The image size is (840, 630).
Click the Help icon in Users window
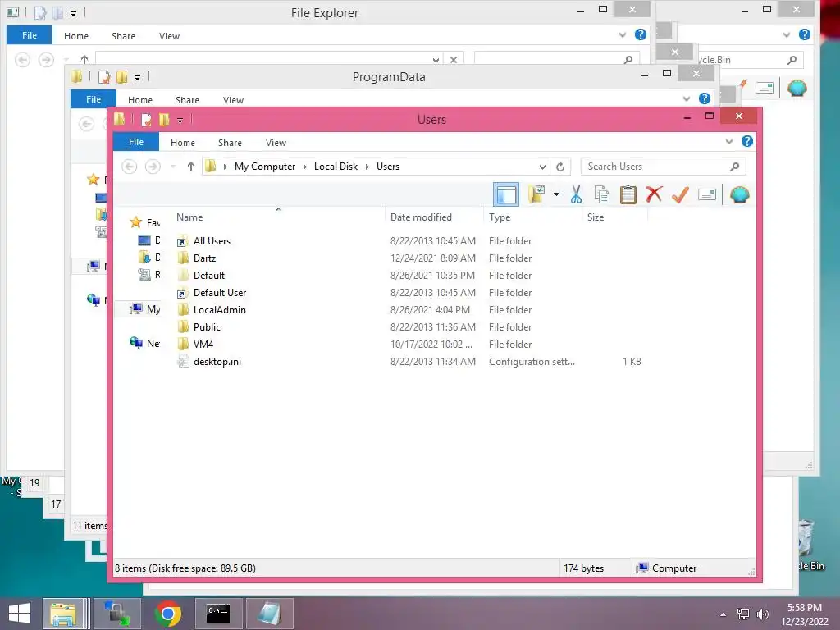[747, 141]
